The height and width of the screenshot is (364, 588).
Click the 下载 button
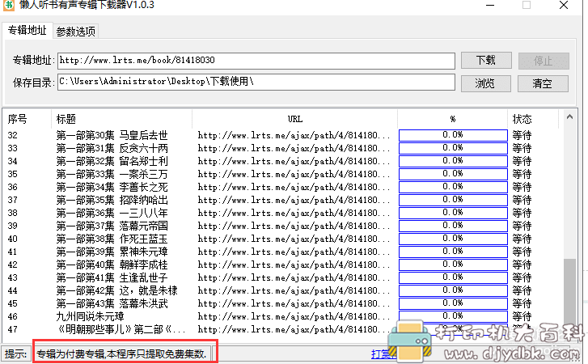(x=486, y=61)
